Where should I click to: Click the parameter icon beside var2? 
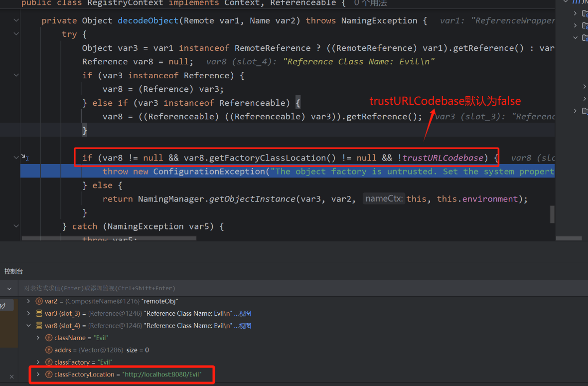pyautogui.click(x=39, y=301)
